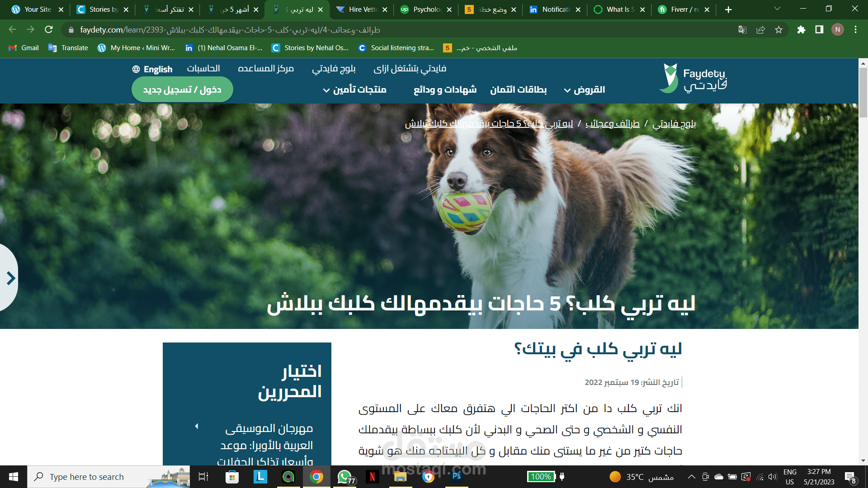The width and height of the screenshot is (868, 488).
Task: Open the Translate bookmark
Action: (68, 48)
